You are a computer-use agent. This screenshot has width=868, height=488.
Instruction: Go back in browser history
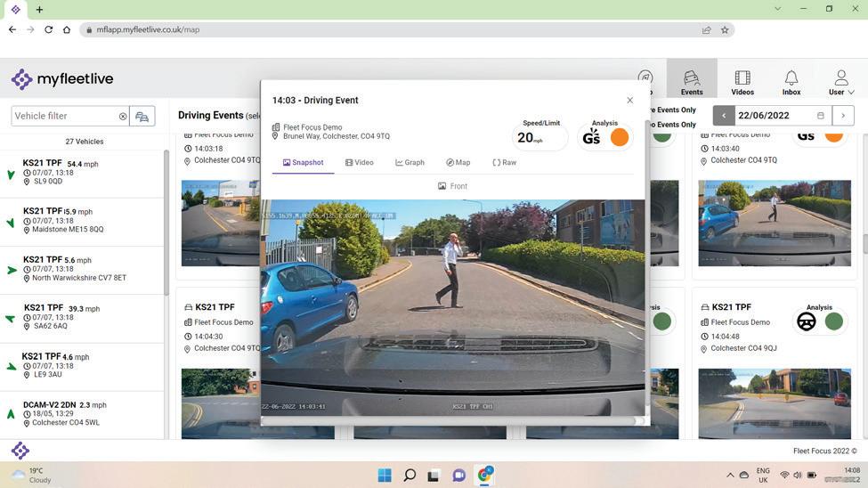click(x=12, y=30)
